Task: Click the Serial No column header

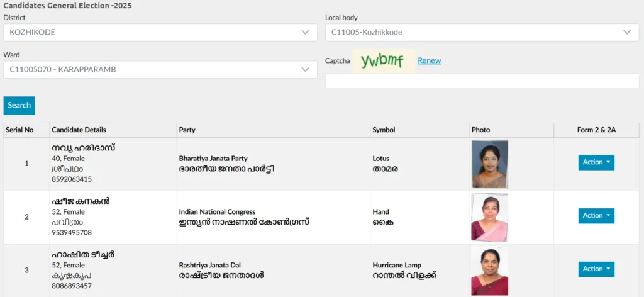Action: pyautogui.click(x=19, y=130)
